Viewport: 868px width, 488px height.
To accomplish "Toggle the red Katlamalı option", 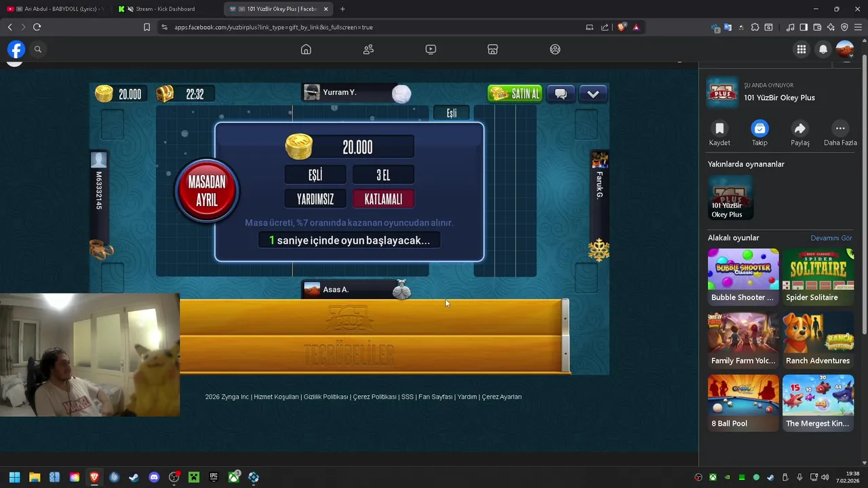I will coord(383,199).
